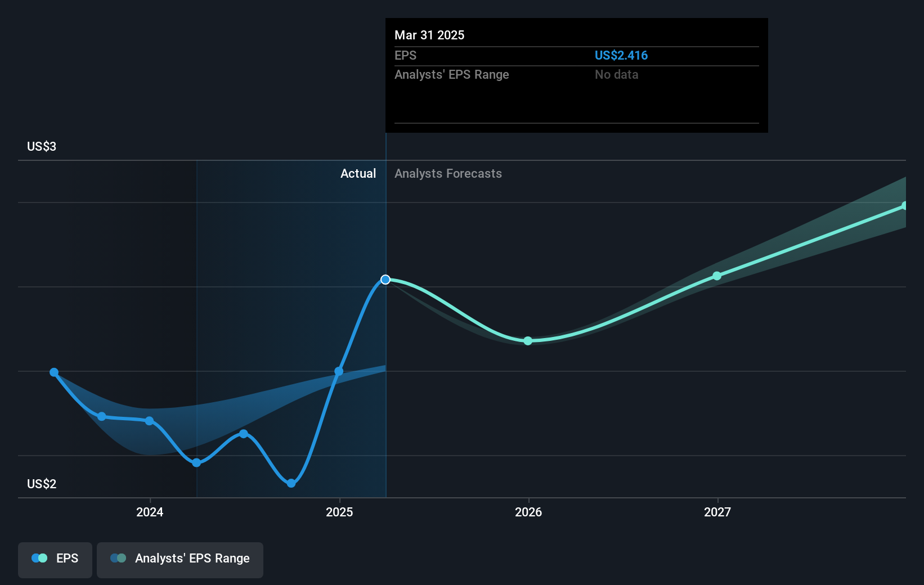The width and height of the screenshot is (924, 585).
Task: Toggle the EPS legend button
Action: [55, 560]
